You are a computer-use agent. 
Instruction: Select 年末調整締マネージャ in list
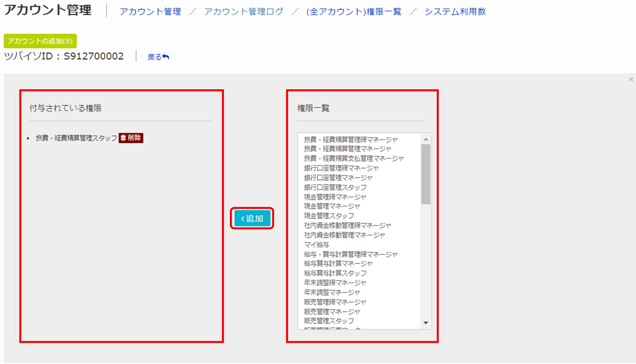coord(335,283)
